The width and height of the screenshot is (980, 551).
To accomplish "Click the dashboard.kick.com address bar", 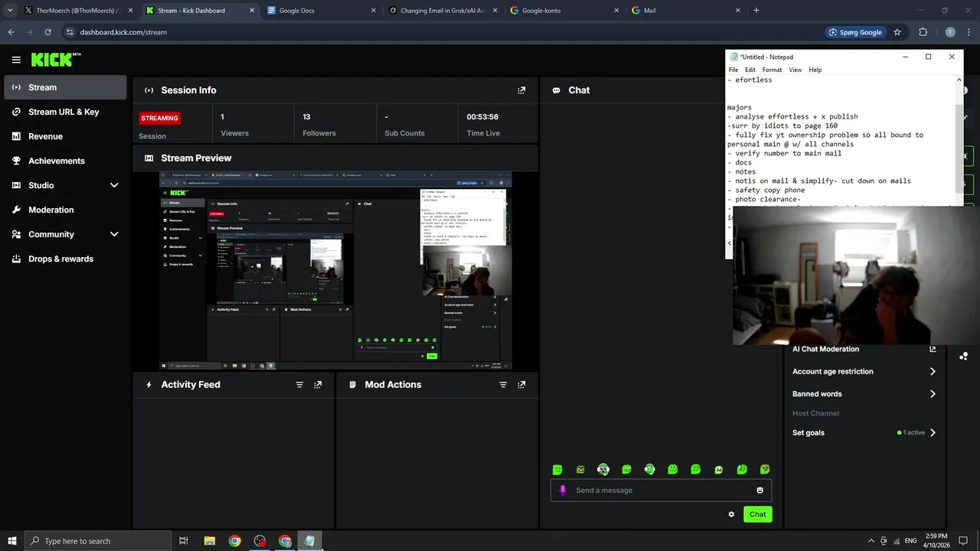I will tap(444, 32).
